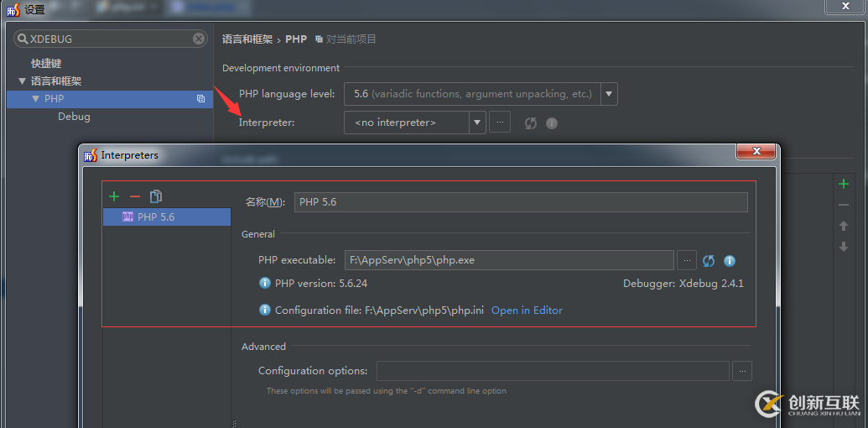Image resolution: width=868 pixels, height=428 pixels.
Task: Select Debug under PHP
Action: tap(74, 117)
